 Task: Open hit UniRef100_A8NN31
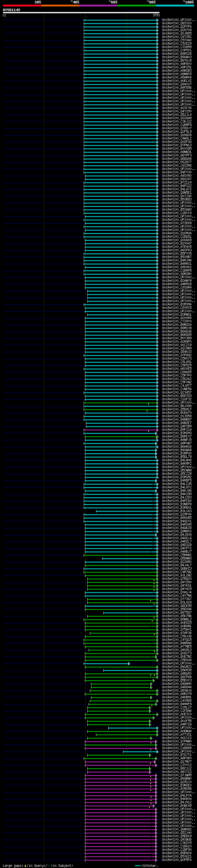176,151
